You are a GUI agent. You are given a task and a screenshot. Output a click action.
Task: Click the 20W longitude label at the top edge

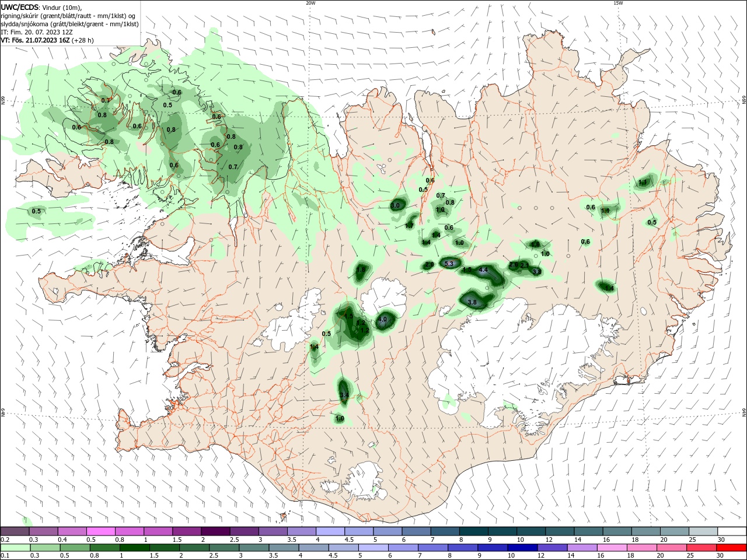tap(310, 3)
